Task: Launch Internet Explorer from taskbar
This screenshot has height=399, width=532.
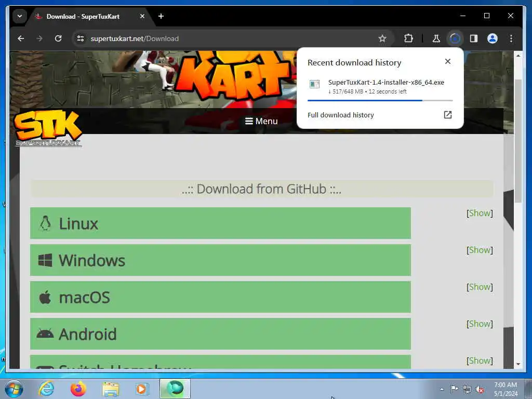Action: tap(46, 389)
